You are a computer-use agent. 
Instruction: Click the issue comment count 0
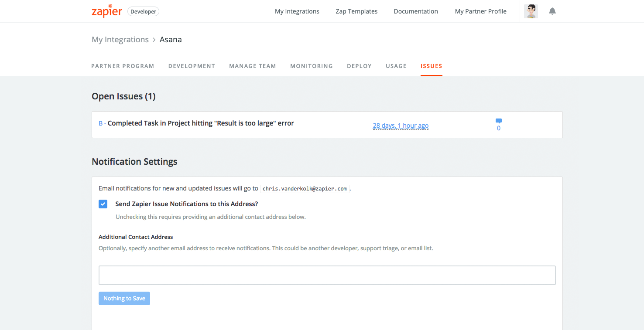[499, 129]
